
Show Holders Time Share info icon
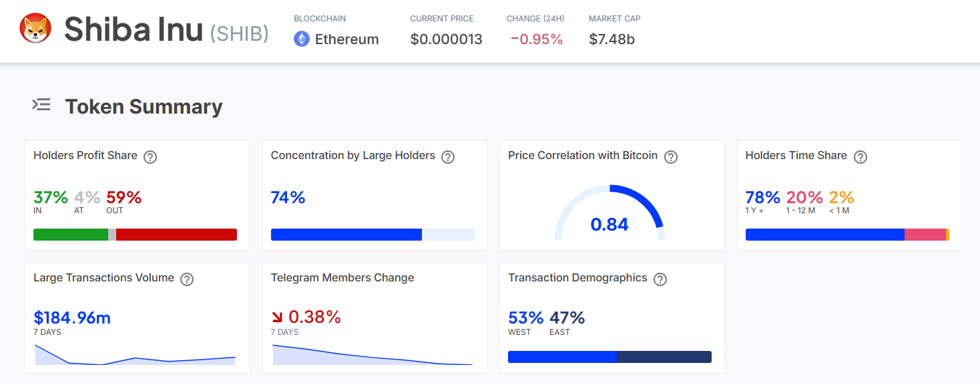[x=861, y=157]
